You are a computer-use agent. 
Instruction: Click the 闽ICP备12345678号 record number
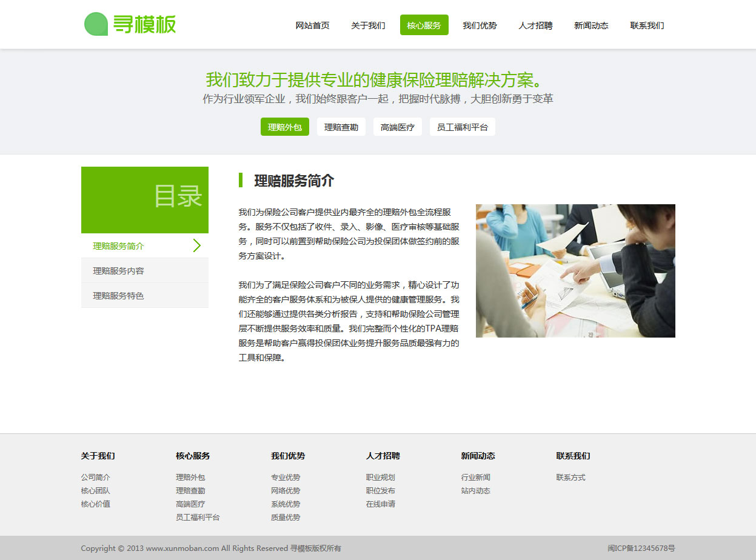click(641, 548)
